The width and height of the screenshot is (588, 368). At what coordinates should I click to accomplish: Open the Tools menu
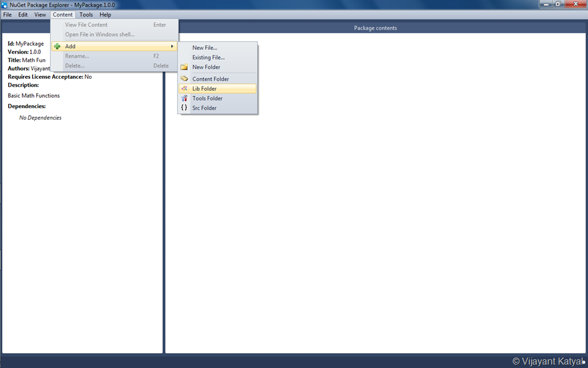point(86,14)
